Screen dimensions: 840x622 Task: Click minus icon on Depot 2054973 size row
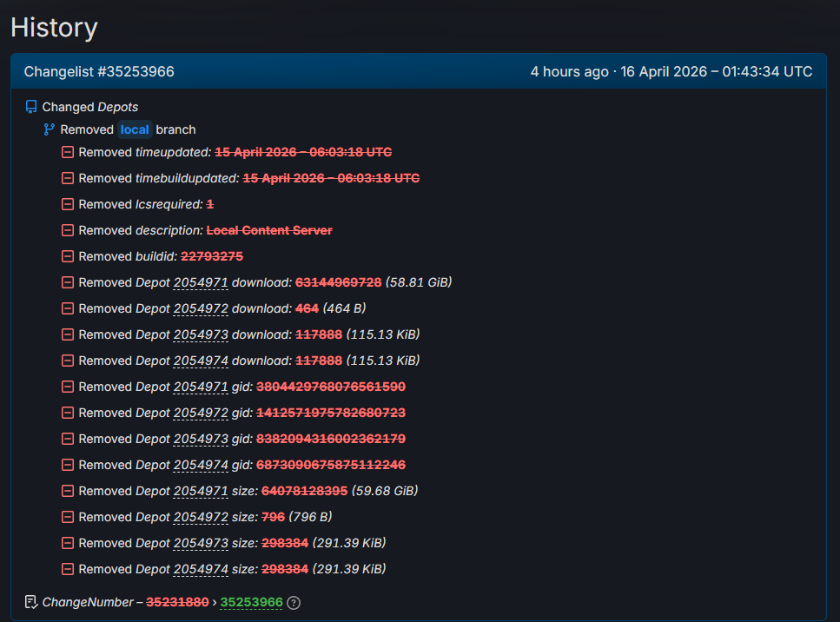tap(68, 543)
